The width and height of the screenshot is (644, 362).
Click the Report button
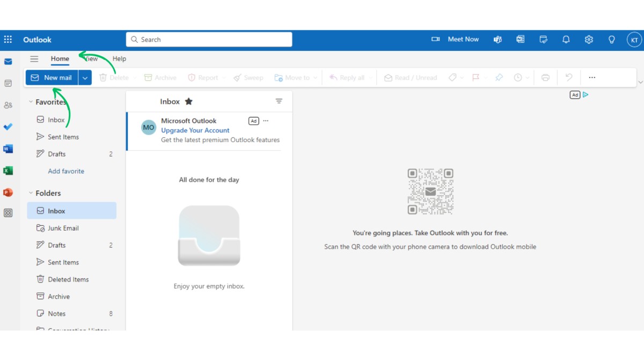pyautogui.click(x=203, y=78)
